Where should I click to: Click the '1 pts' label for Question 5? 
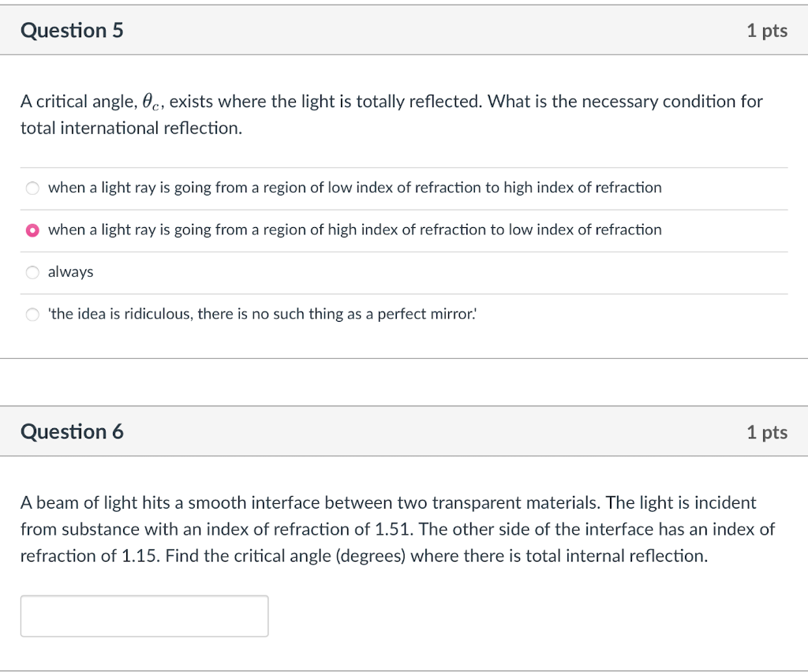(x=766, y=30)
